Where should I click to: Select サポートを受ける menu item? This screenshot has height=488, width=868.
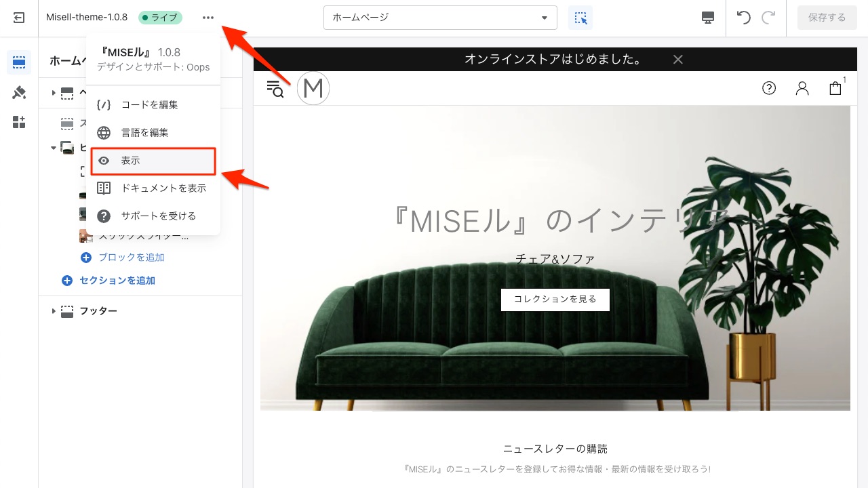click(x=153, y=216)
